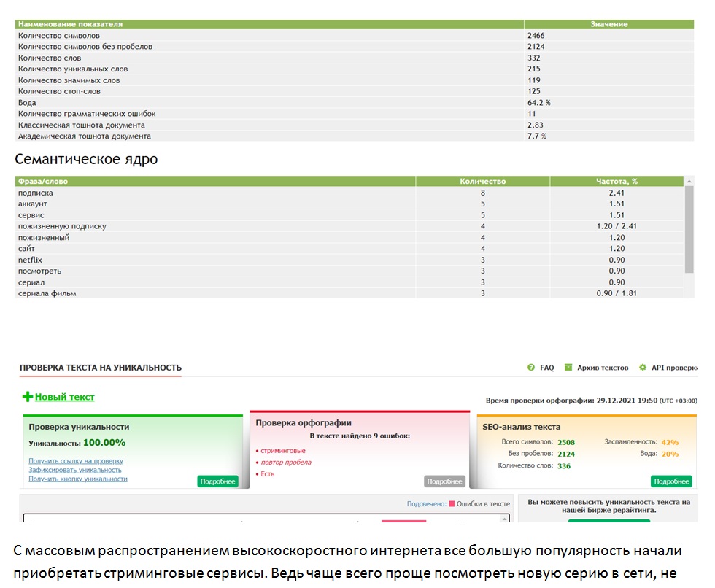This screenshot has height=588, width=715.
Task: Select the сериала фильм row
Action: click(349, 293)
